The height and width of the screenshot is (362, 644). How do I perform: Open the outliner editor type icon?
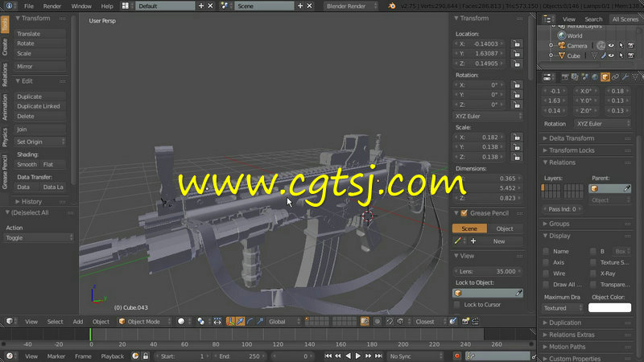(547, 19)
